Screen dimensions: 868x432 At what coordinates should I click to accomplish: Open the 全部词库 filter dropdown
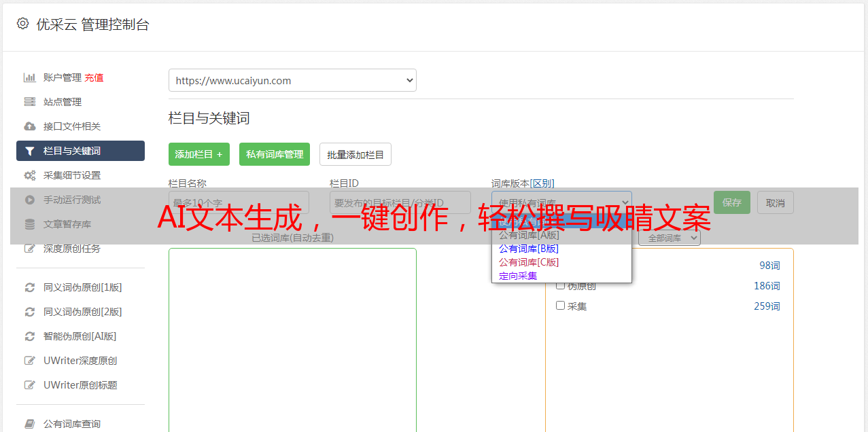670,238
